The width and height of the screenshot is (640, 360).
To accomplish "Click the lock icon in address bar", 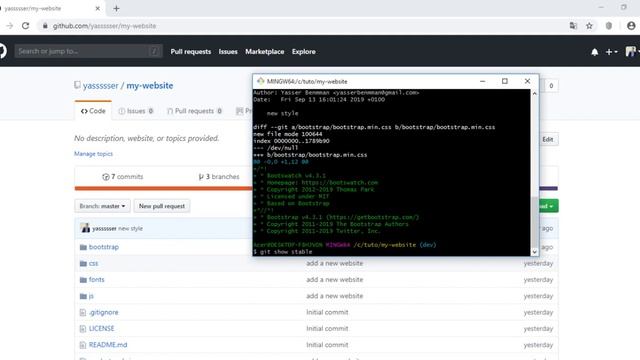I will pyautogui.click(x=45, y=26).
